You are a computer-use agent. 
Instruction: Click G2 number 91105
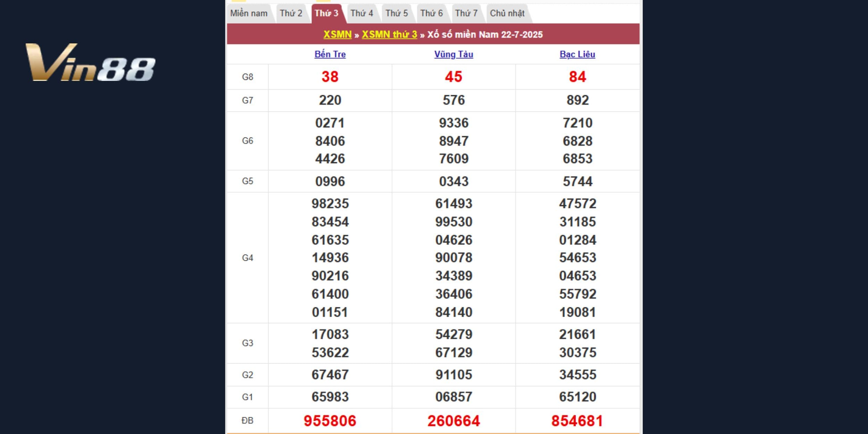coord(453,375)
